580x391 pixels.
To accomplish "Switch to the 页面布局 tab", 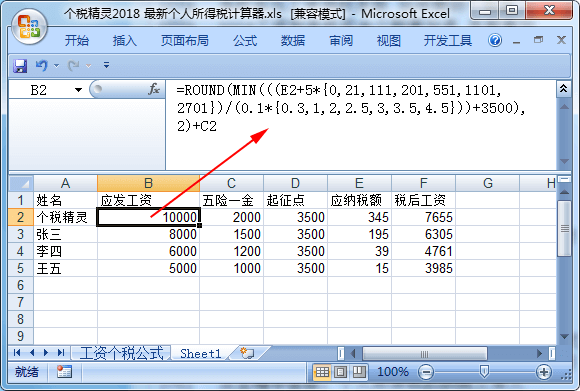I will pyautogui.click(x=185, y=40).
